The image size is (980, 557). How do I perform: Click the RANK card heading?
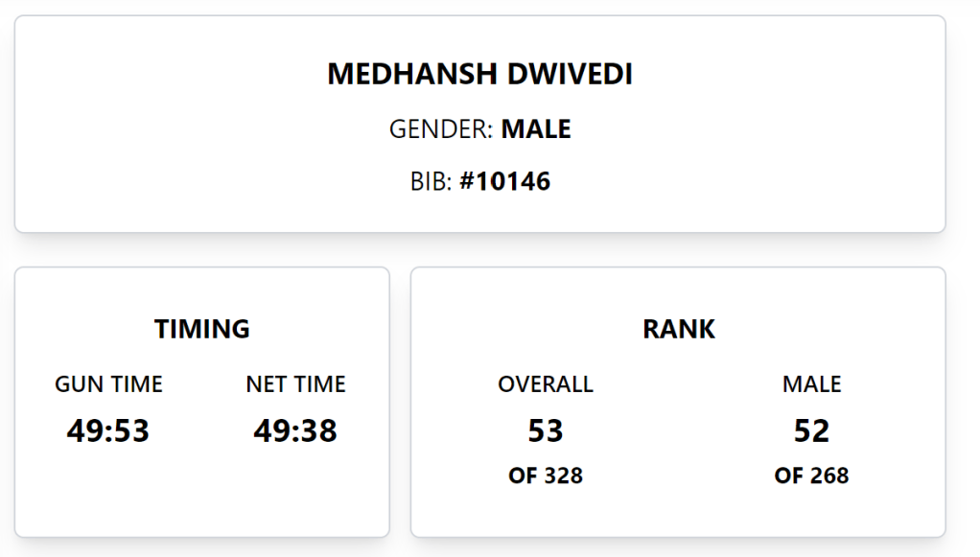[679, 330]
